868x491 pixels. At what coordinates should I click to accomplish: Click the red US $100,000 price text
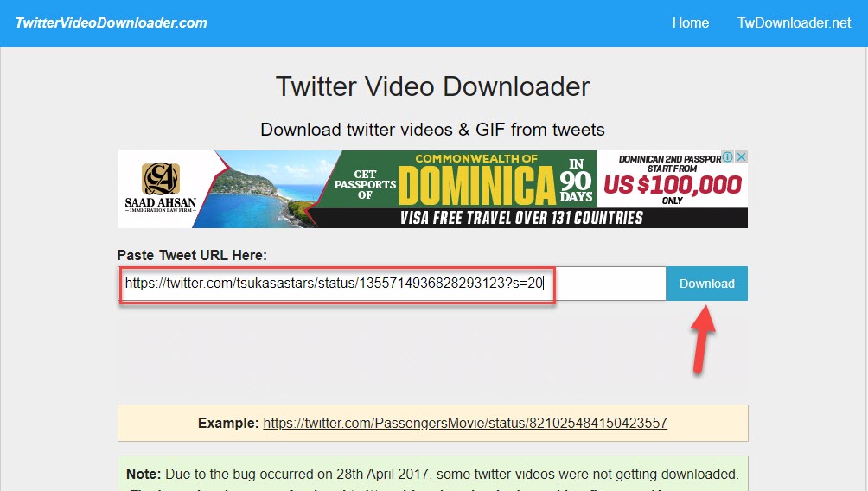[x=672, y=184]
